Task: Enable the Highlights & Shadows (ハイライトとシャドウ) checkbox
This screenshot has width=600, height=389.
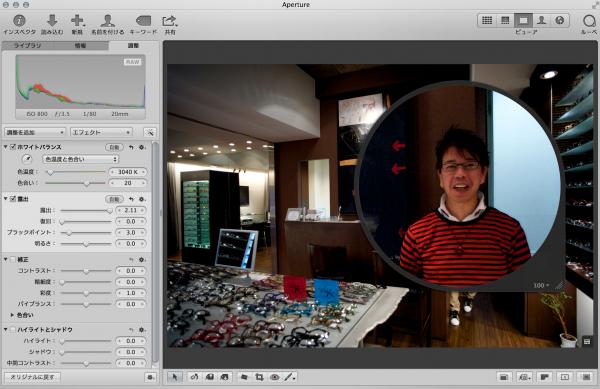Action: (x=13, y=329)
